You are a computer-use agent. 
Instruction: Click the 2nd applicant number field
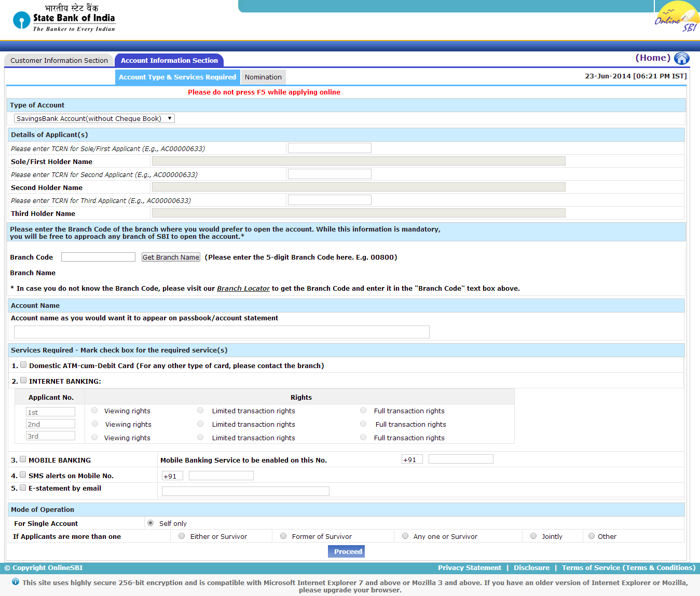(x=50, y=424)
